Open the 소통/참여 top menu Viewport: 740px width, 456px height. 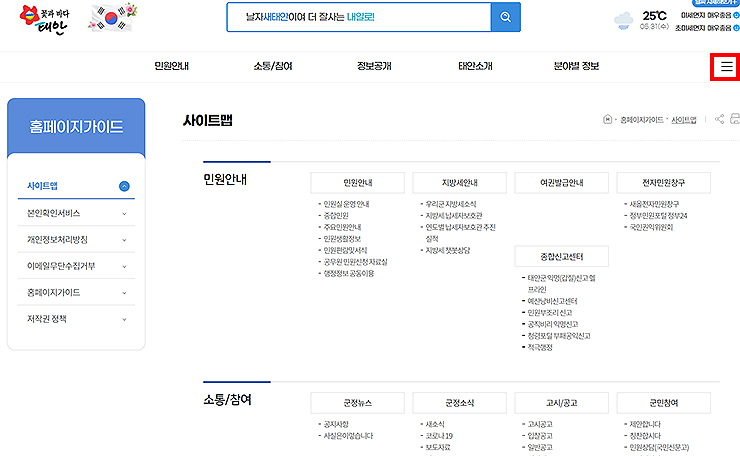point(273,66)
